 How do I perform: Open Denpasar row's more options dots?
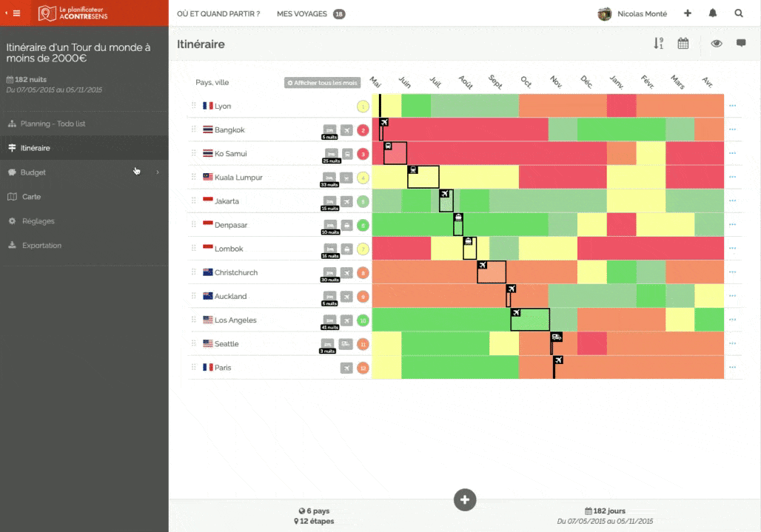click(732, 224)
